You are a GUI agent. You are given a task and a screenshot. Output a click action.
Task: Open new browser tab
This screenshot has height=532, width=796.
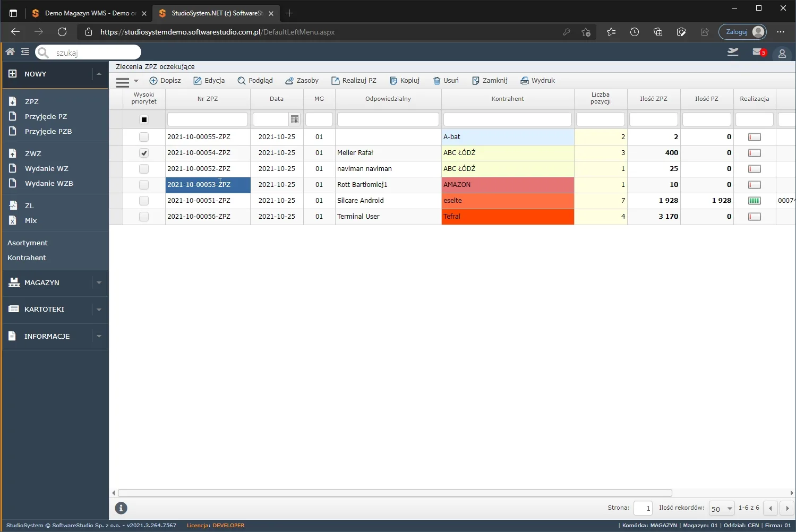pos(289,13)
